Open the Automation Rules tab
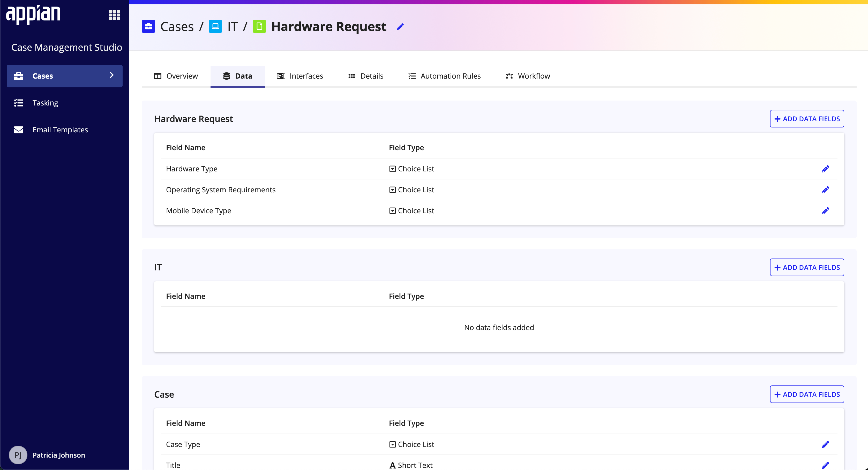 pyautogui.click(x=444, y=76)
